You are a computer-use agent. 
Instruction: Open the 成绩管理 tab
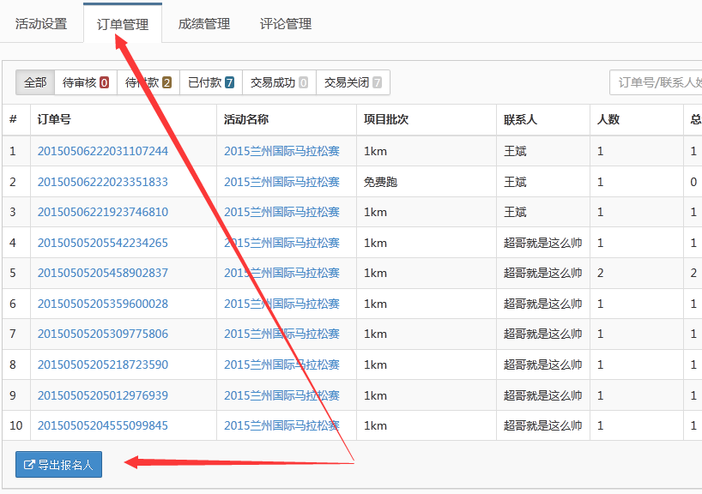coord(203,23)
